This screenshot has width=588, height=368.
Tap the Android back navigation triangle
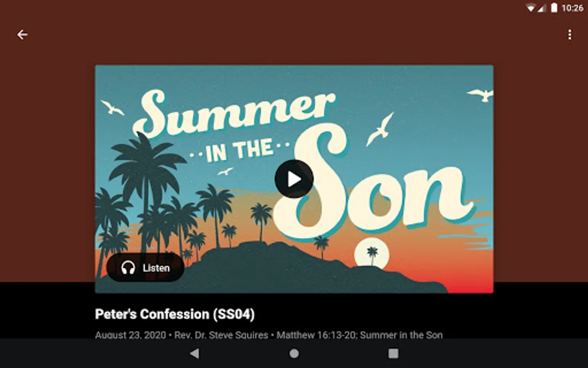[195, 353]
